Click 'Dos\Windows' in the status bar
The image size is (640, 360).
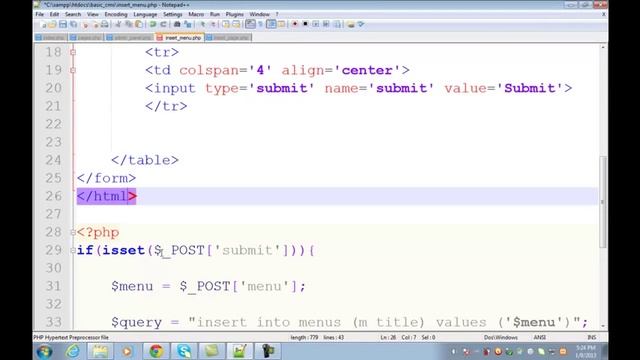coord(500,338)
